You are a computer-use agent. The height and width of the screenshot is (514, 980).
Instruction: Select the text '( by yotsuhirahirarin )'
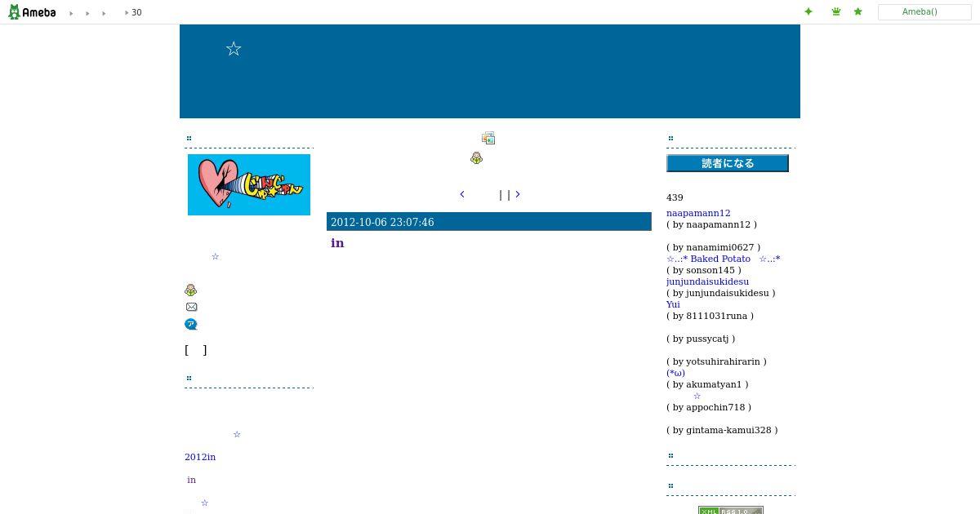click(716, 361)
